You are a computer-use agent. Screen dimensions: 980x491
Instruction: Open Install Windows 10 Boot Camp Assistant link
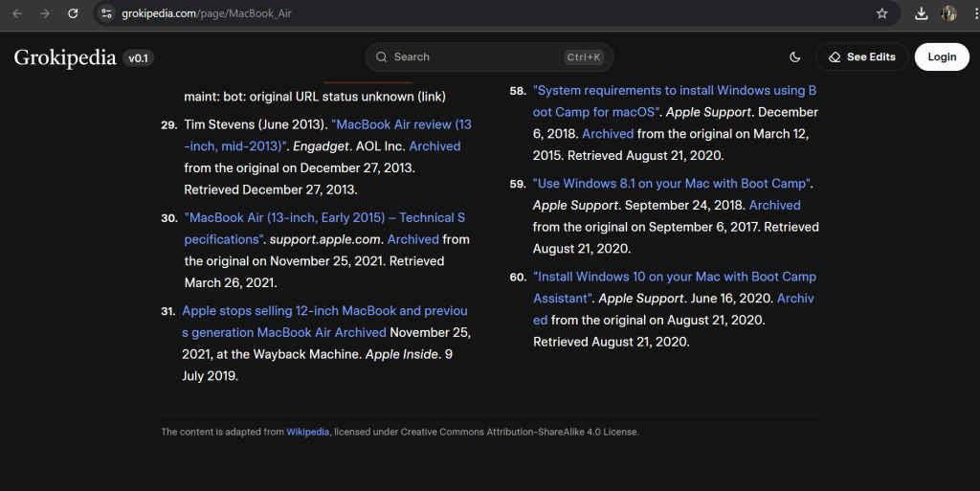point(674,277)
